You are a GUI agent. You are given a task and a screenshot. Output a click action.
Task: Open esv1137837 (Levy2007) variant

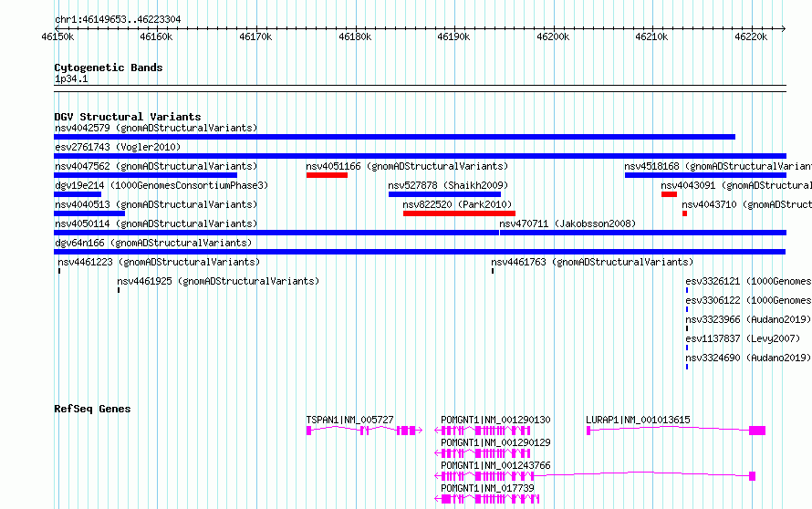pos(743,338)
